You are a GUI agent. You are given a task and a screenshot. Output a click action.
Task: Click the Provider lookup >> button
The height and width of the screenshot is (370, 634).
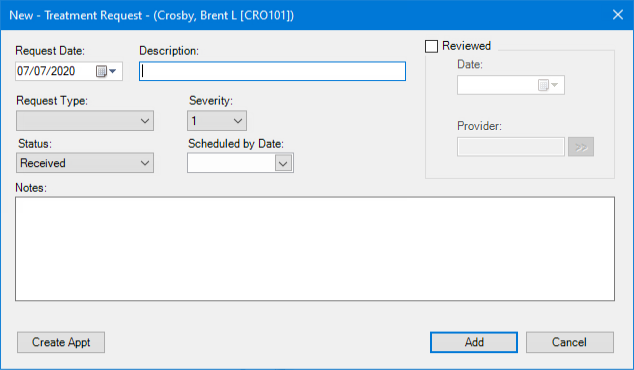pyautogui.click(x=581, y=147)
